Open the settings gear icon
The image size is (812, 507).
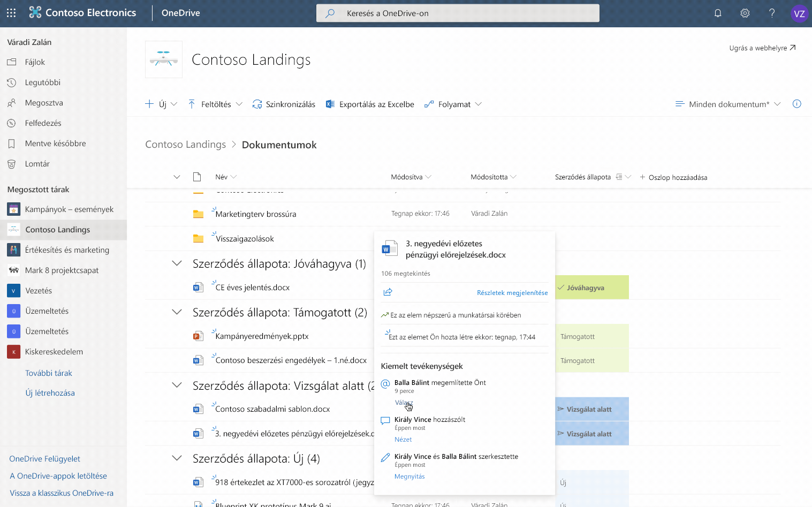tap(745, 13)
